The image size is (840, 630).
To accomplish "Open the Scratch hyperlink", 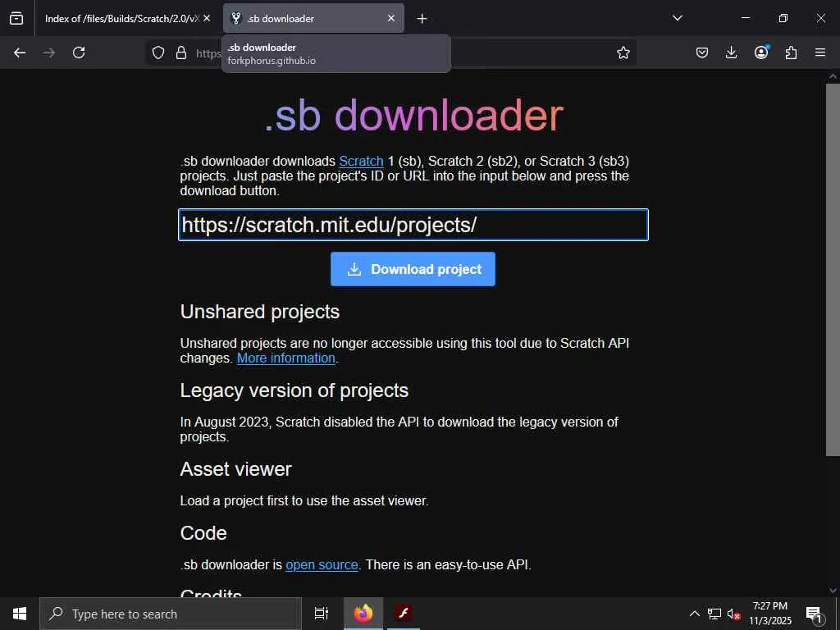I will [x=361, y=162].
